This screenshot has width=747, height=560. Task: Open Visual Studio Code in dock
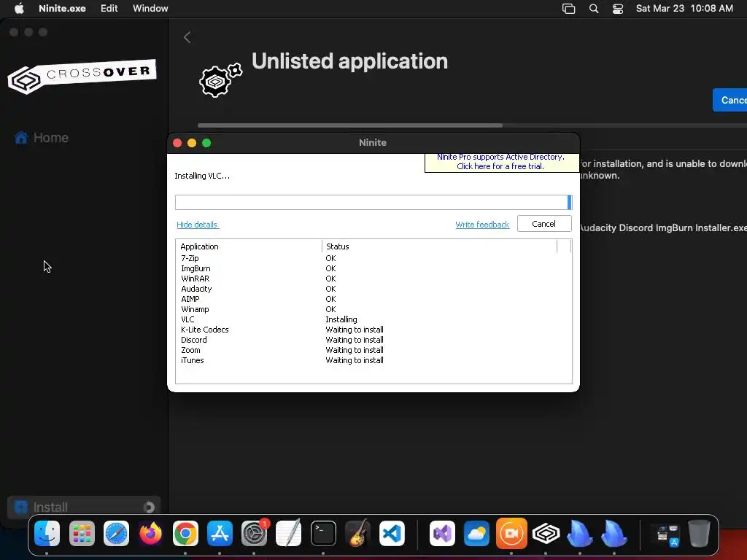point(392,533)
